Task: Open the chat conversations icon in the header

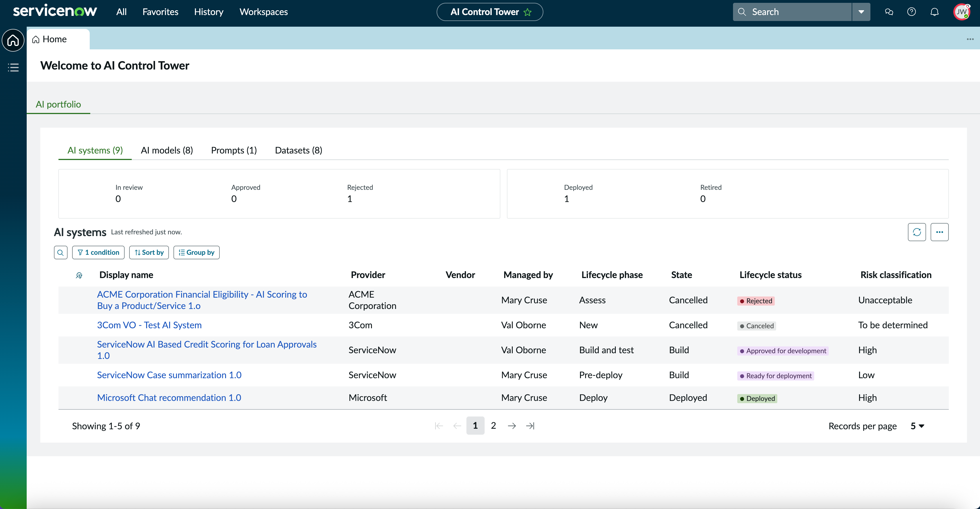Action: [x=889, y=12]
